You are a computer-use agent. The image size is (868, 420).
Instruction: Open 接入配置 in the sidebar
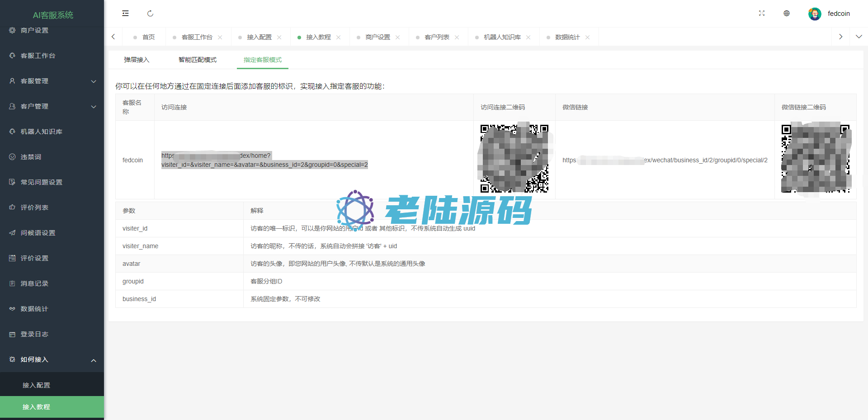pyautogui.click(x=37, y=385)
